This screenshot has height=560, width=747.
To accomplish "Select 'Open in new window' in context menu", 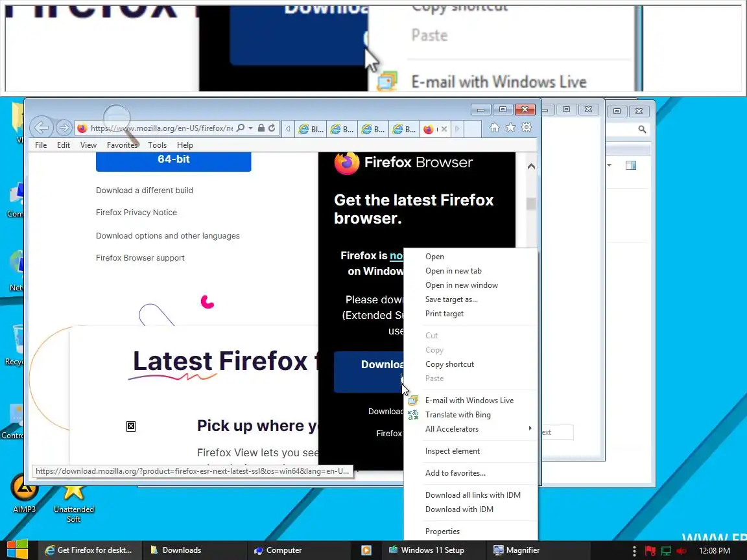I will [471, 285].
